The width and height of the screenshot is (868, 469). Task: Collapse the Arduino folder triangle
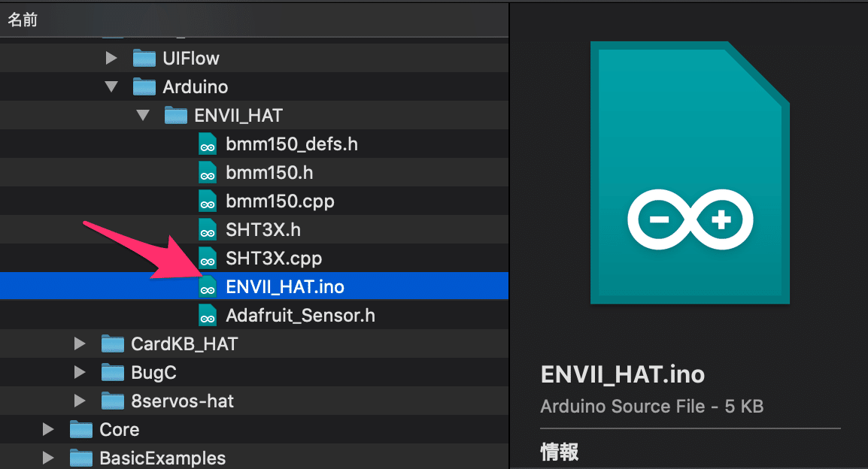[111, 87]
